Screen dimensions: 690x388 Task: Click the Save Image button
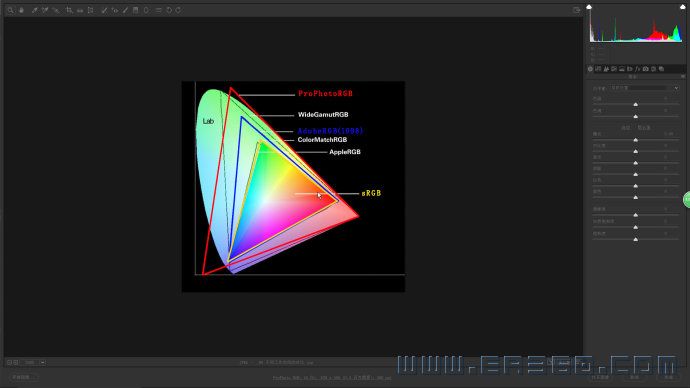tap(24, 377)
